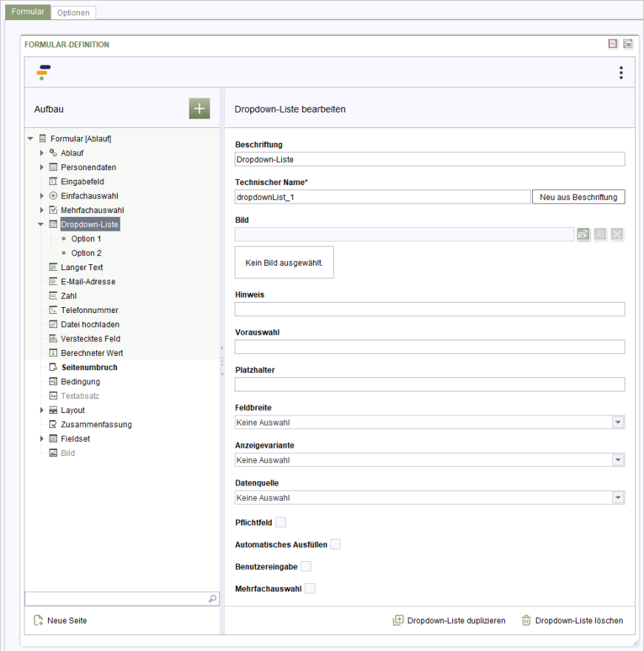Click the browse image folder icon

[583, 234]
